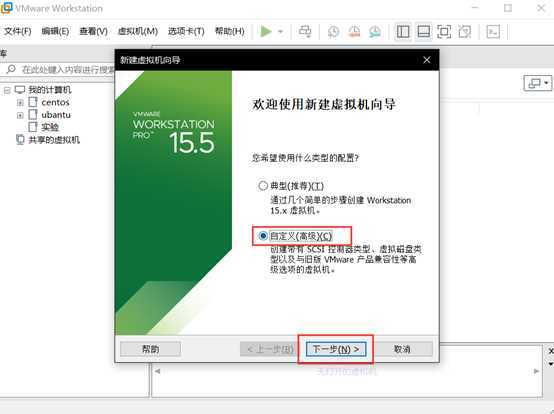
Task: Click the 帮助 button in the wizard
Action: point(151,349)
